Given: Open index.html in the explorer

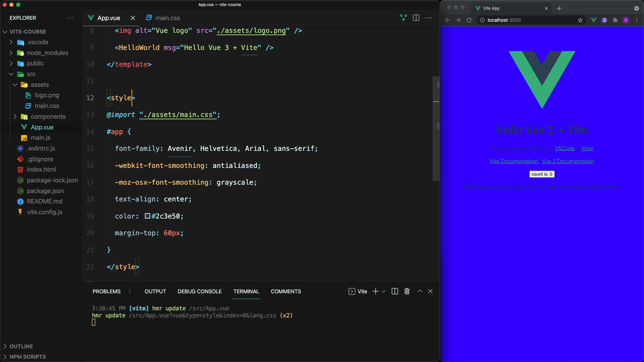Looking at the screenshot, I should click(41, 170).
